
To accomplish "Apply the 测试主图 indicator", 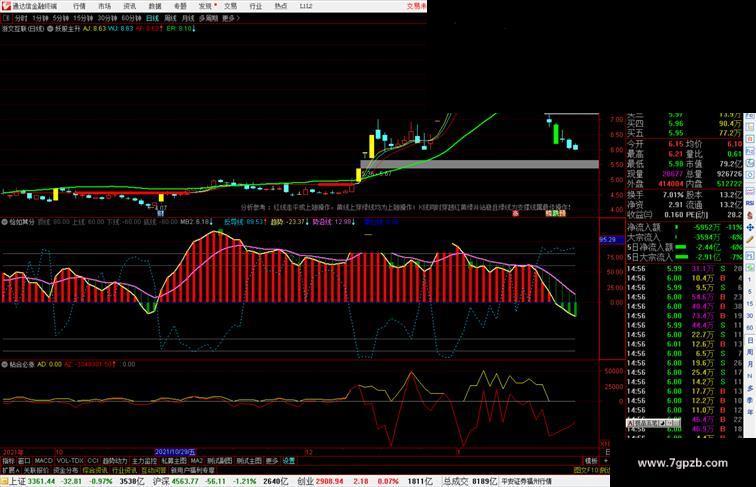I will click(249, 461).
